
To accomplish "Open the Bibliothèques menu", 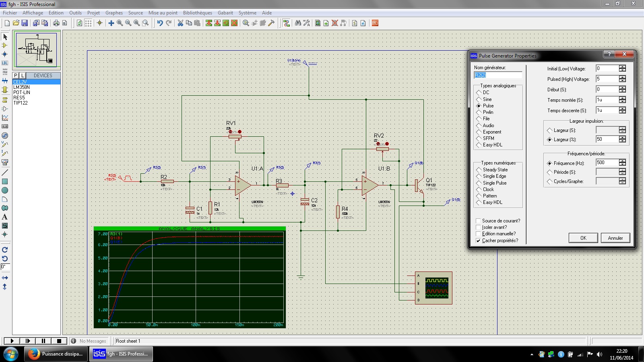I will (x=197, y=13).
